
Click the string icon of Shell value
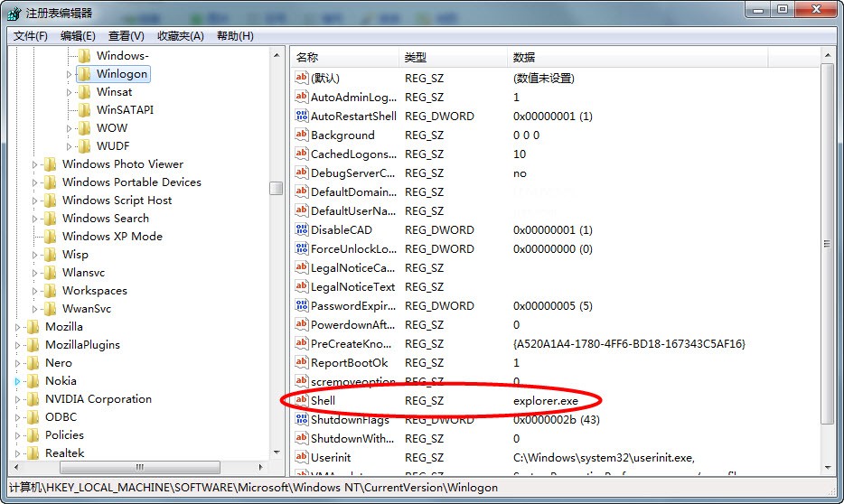[x=302, y=400]
